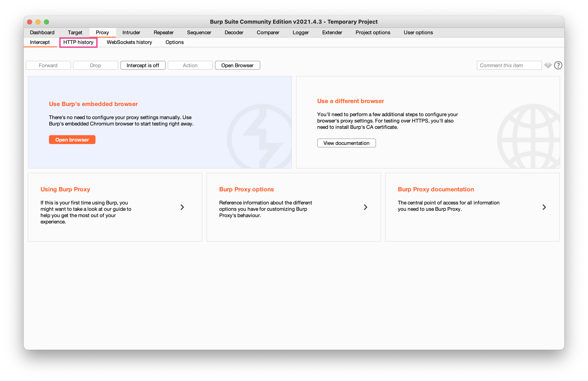Click the View documentation button
The image size is (588, 381).
pyautogui.click(x=346, y=143)
